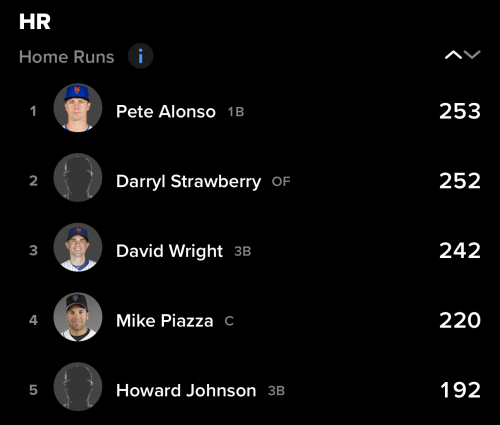Image resolution: width=500 pixels, height=425 pixels.
Task: Open Darryl Strawberry player link
Action: tap(188, 181)
